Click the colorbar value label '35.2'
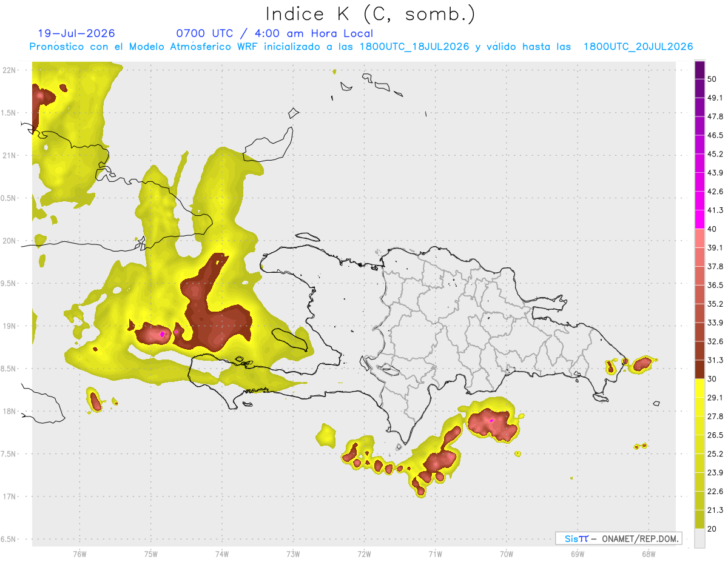Image resolution: width=728 pixels, height=562 pixels. 715,304
